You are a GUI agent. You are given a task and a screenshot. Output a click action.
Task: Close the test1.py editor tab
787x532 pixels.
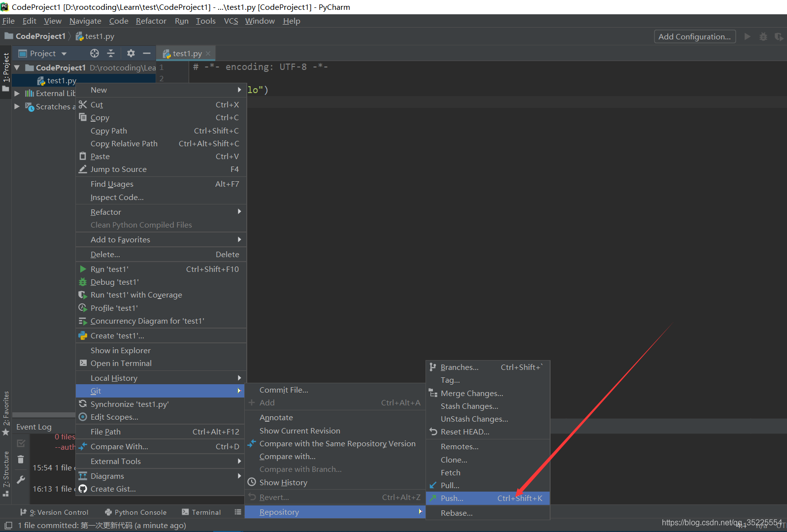coord(208,53)
